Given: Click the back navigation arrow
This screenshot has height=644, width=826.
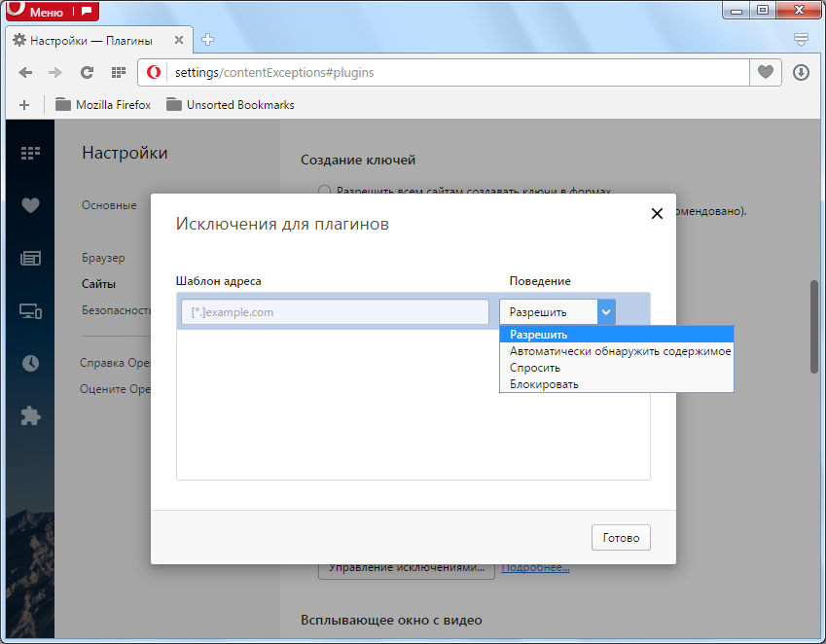Looking at the screenshot, I should click(x=25, y=73).
